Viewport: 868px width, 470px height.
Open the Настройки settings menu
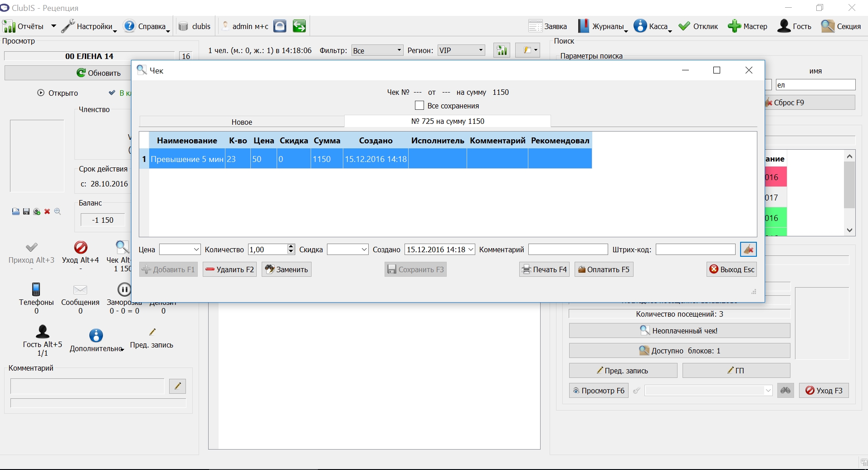pyautogui.click(x=89, y=26)
